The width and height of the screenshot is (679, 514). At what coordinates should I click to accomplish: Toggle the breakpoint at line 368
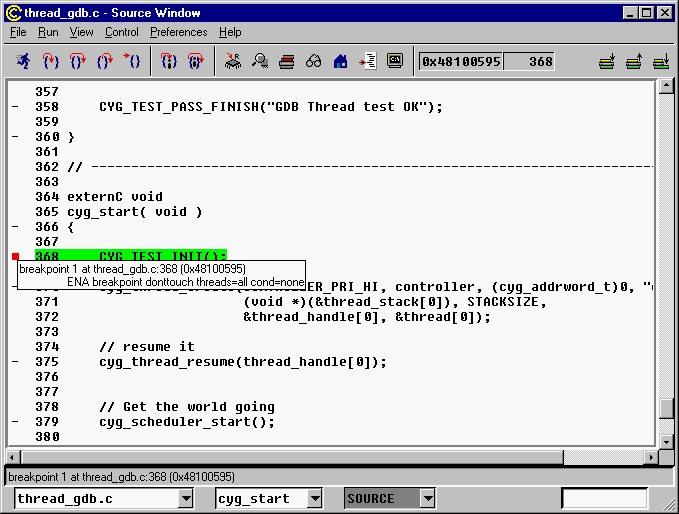pyautogui.click(x=15, y=257)
